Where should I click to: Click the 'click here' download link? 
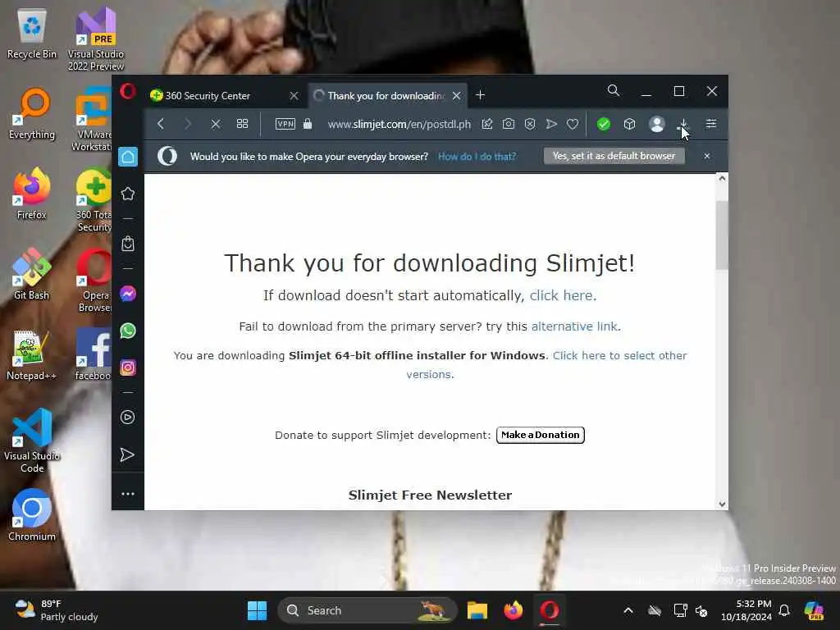(561, 295)
